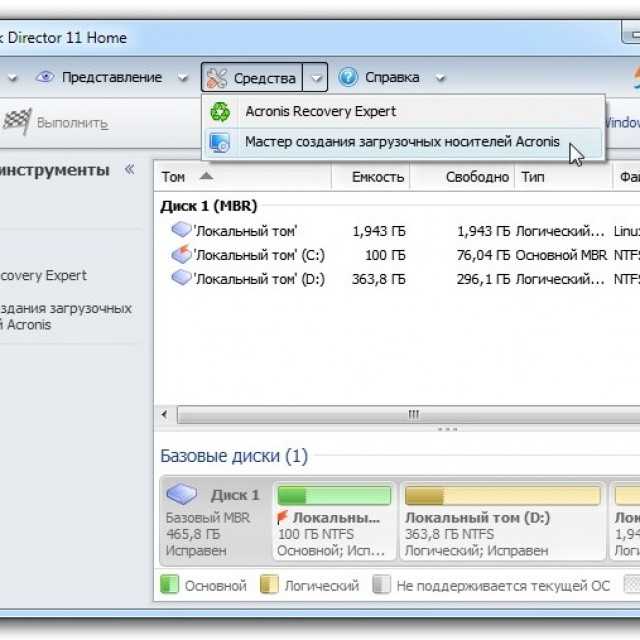Screen dimensions: 640x640
Task: Click the Основной MBR type cell
Action: click(x=561, y=256)
